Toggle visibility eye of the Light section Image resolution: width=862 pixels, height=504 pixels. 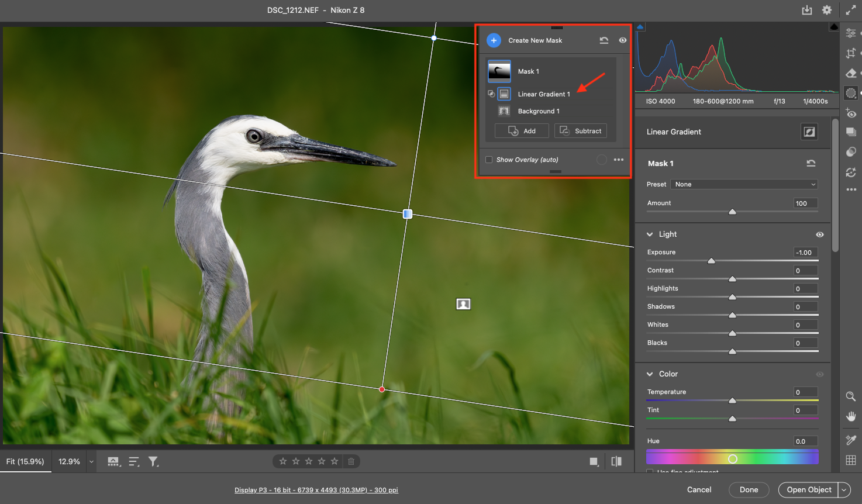click(820, 234)
